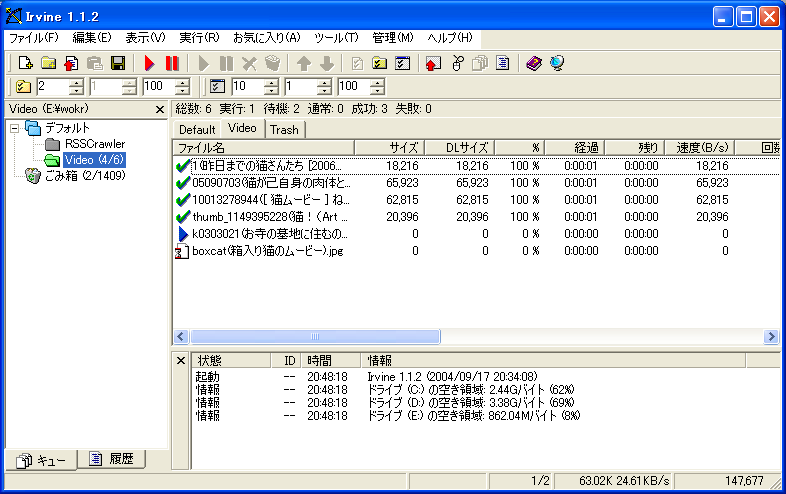Sort by サイズ column header
Viewport: 786px width, 494px height.
pyautogui.click(x=389, y=148)
